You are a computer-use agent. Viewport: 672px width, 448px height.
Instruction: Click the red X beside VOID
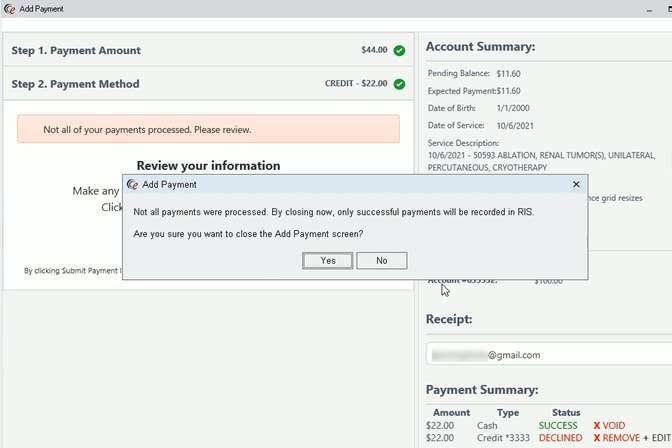click(x=597, y=425)
